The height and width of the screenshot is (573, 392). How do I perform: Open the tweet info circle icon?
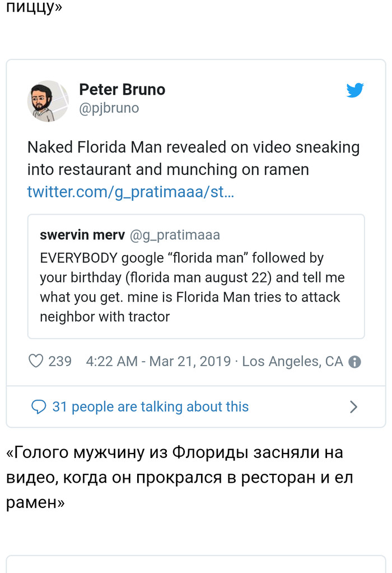(354, 362)
